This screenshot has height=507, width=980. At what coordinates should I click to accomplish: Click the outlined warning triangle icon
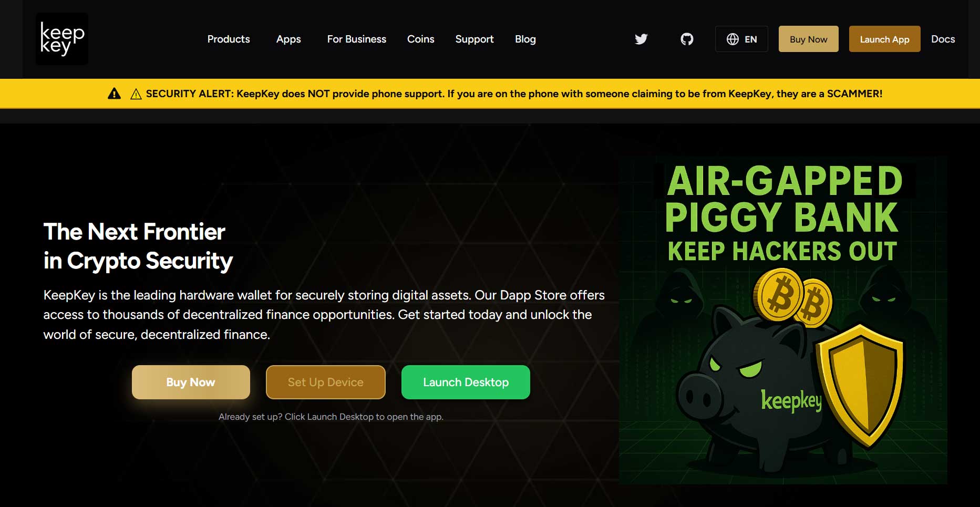(x=136, y=94)
